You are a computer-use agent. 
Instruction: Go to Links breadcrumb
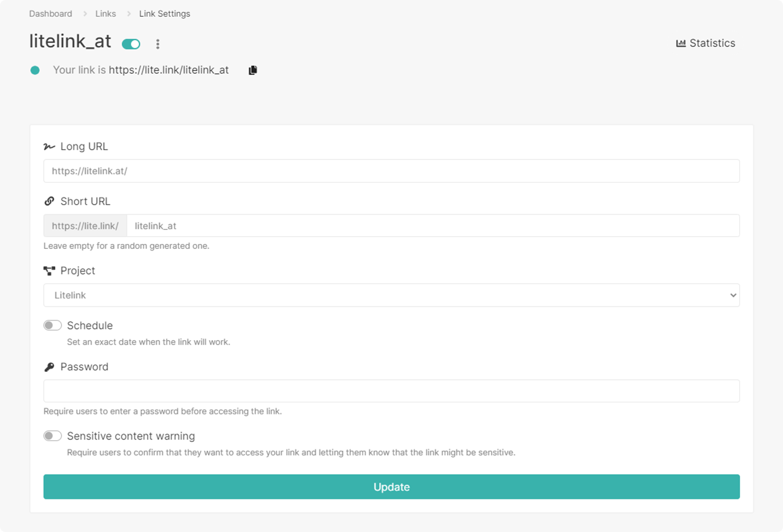(x=106, y=13)
